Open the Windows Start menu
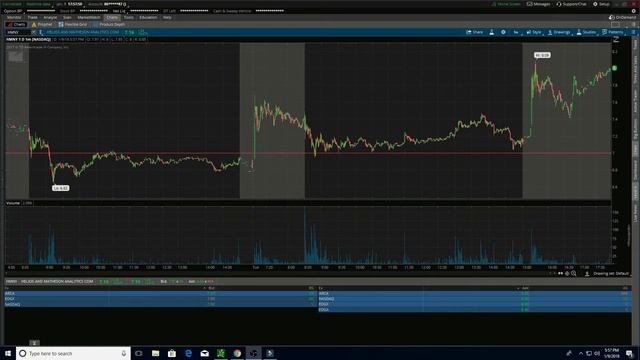This screenshot has width=640, height=360. [8, 353]
